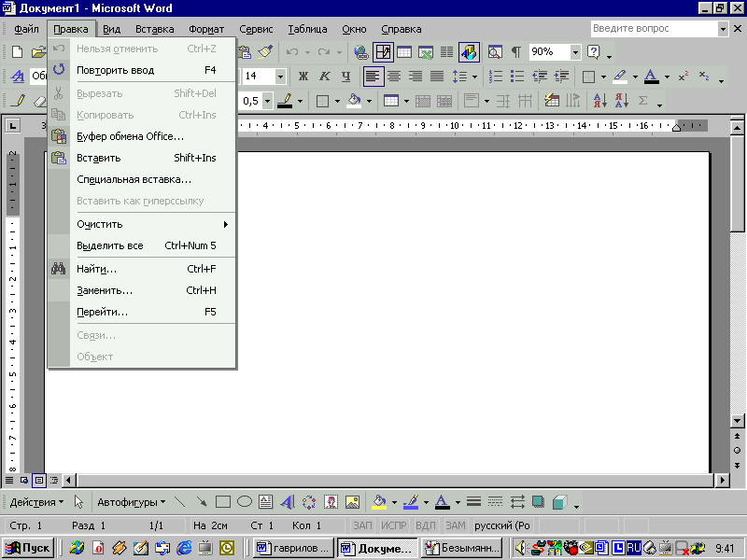
Task: Click the New document icon
Action: point(17,52)
